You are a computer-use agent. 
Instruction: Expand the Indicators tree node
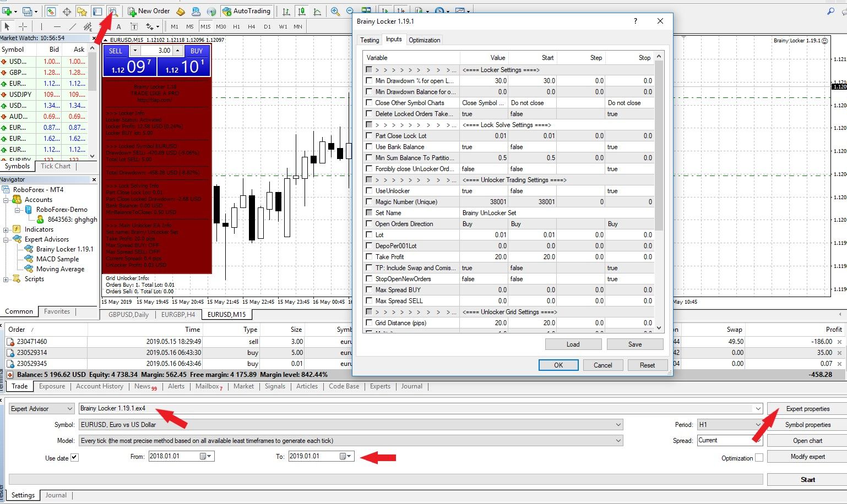[6, 230]
